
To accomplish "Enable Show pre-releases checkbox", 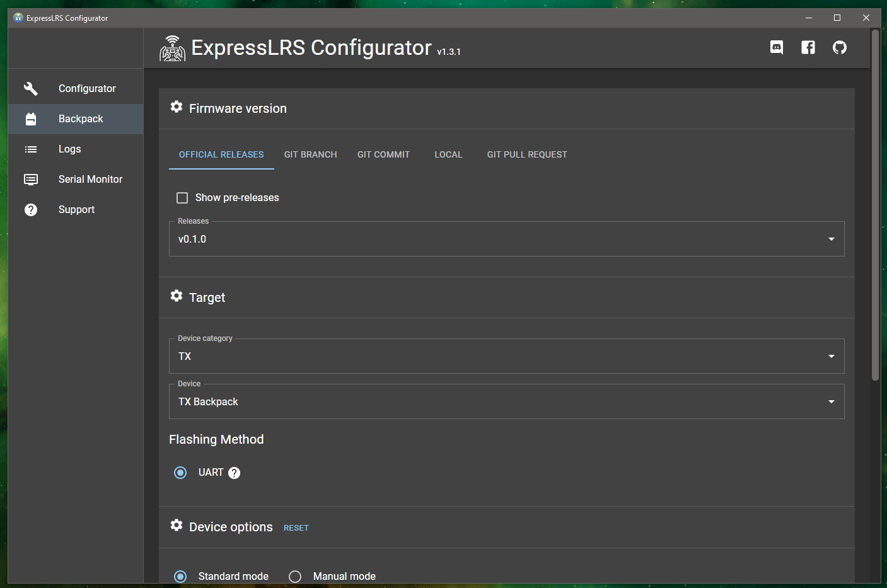I will [182, 198].
